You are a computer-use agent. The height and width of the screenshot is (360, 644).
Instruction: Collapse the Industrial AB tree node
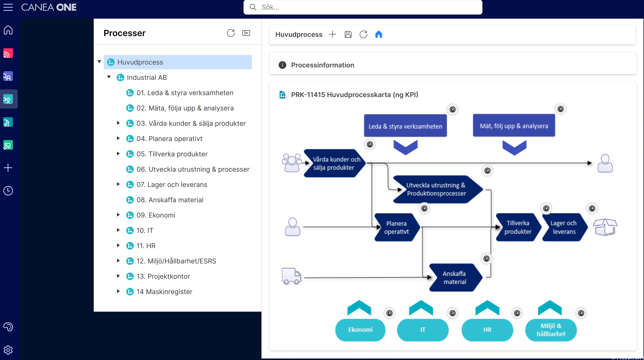[x=109, y=77]
